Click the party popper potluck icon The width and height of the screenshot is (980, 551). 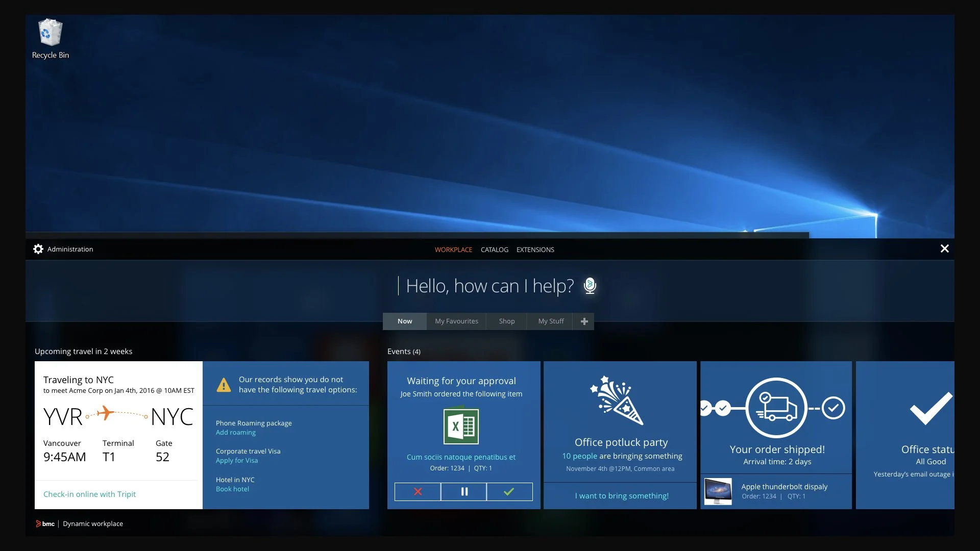pos(617,401)
